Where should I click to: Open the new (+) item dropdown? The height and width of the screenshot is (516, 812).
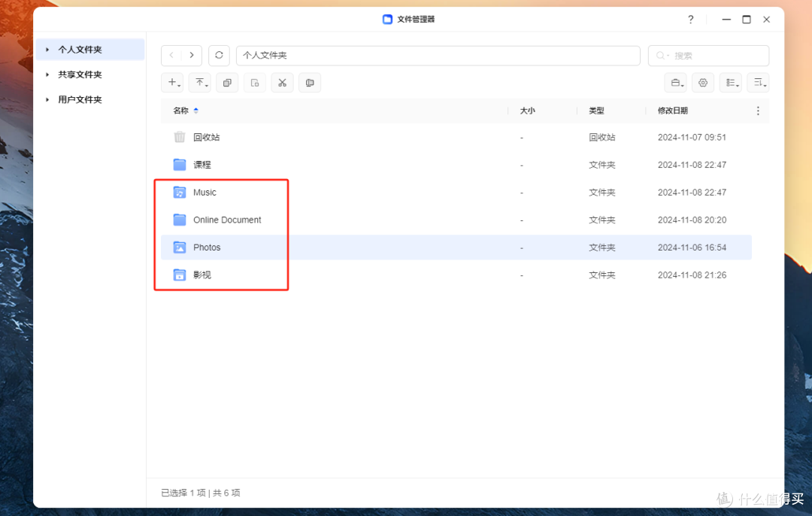tap(172, 83)
